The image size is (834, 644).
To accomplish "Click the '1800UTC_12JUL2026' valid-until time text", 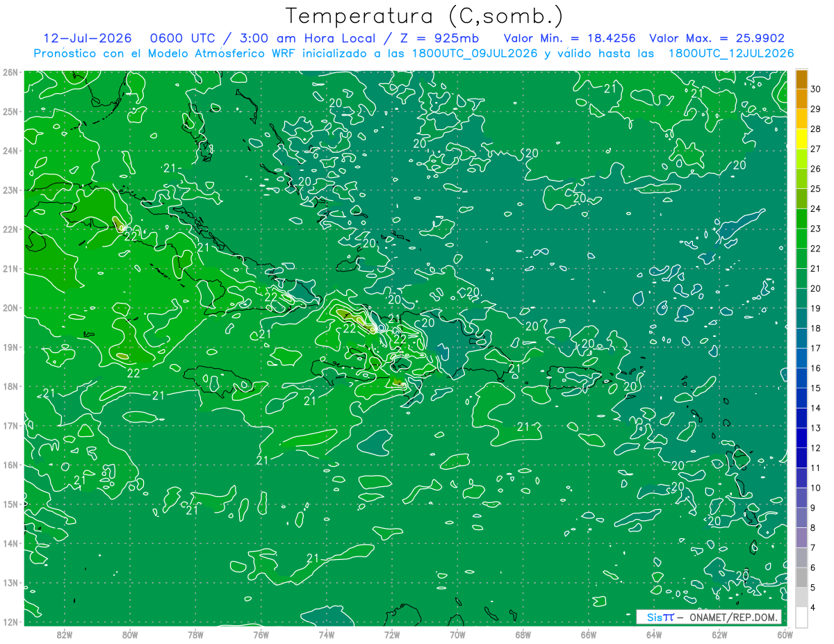I will pos(731,53).
